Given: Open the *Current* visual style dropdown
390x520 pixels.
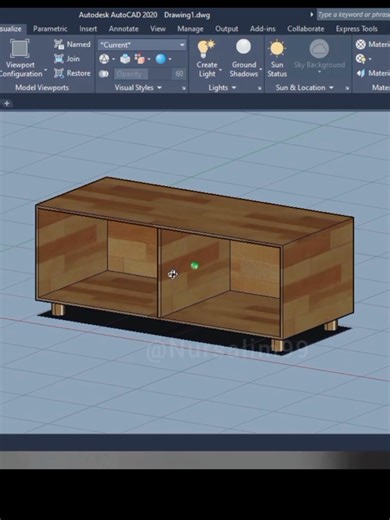Looking at the screenshot, I should point(142,45).
